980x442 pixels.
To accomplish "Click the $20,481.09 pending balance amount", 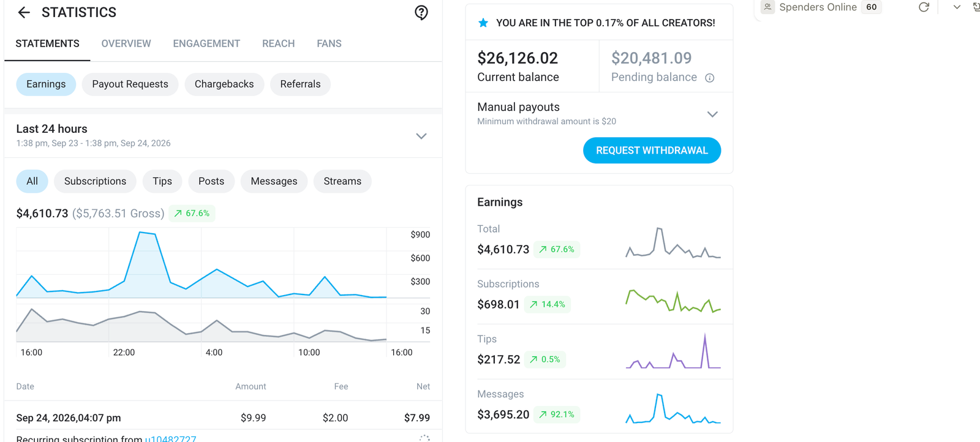I will point(651,58).
